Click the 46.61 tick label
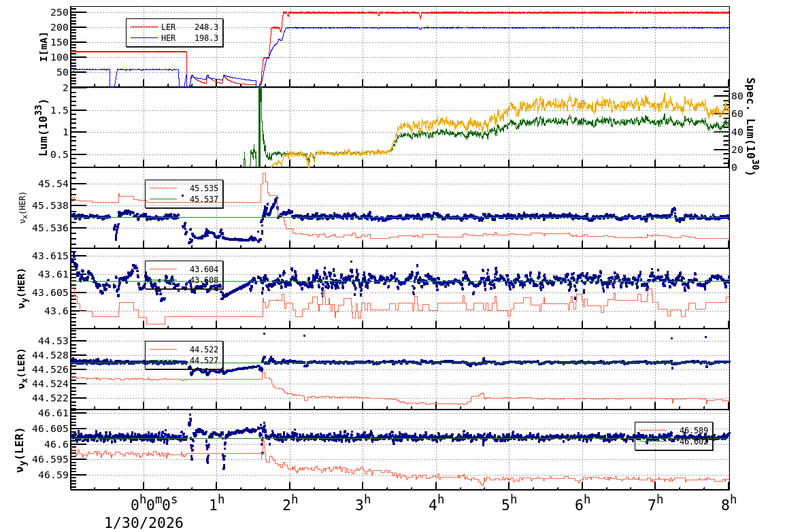Viewport: 785px width, 532px height. 54,414
